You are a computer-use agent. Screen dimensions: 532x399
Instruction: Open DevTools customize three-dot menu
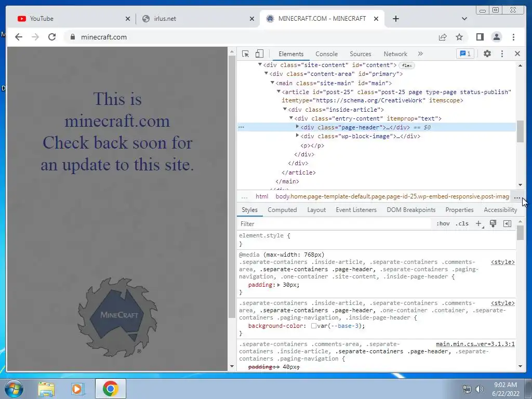coord(502,54)
